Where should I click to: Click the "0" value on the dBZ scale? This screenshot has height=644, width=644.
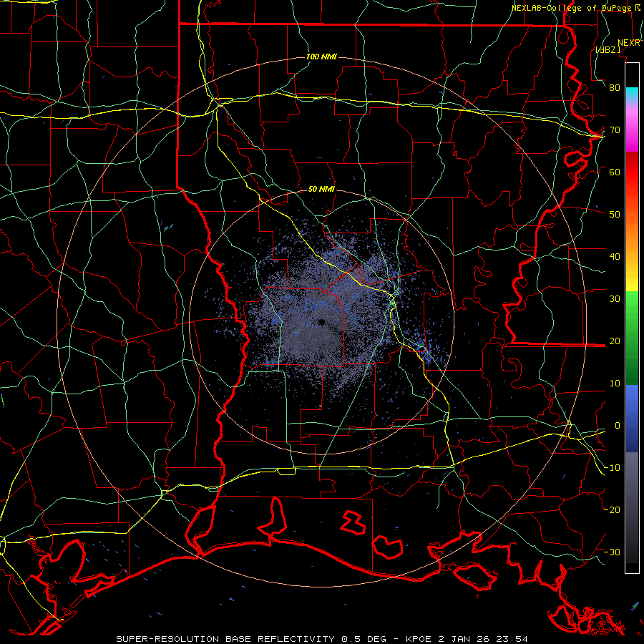[618, 426]
